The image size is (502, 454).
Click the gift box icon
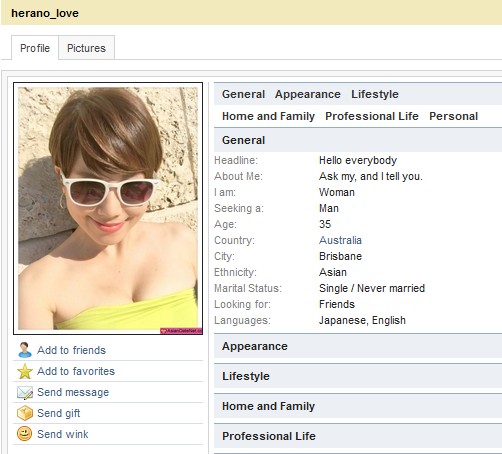coord(25,413)
